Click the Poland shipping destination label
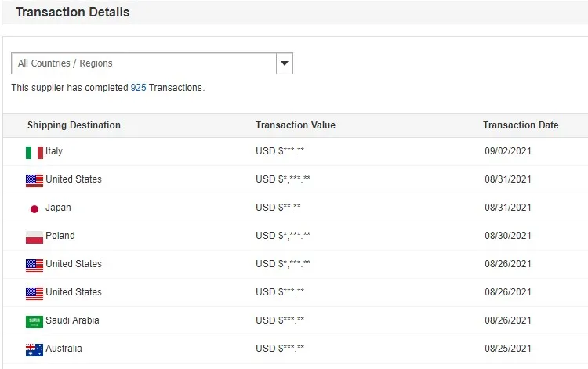 click(x=60, y=236)
